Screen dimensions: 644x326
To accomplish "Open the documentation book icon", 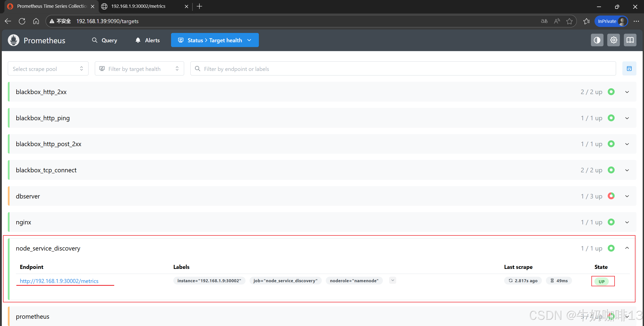I will tap(630, 40).
